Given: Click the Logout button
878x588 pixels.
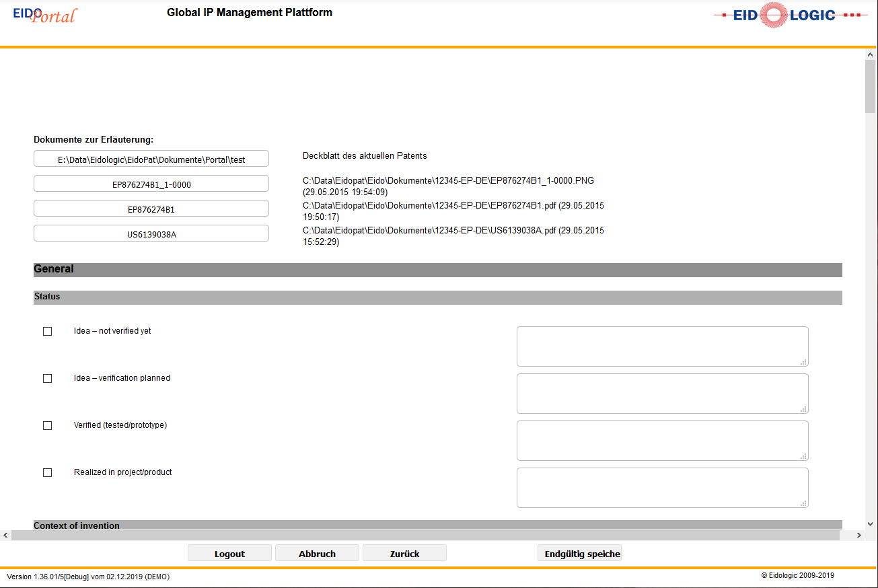Looking at the screenshot, I should click(x=229, y=553).
